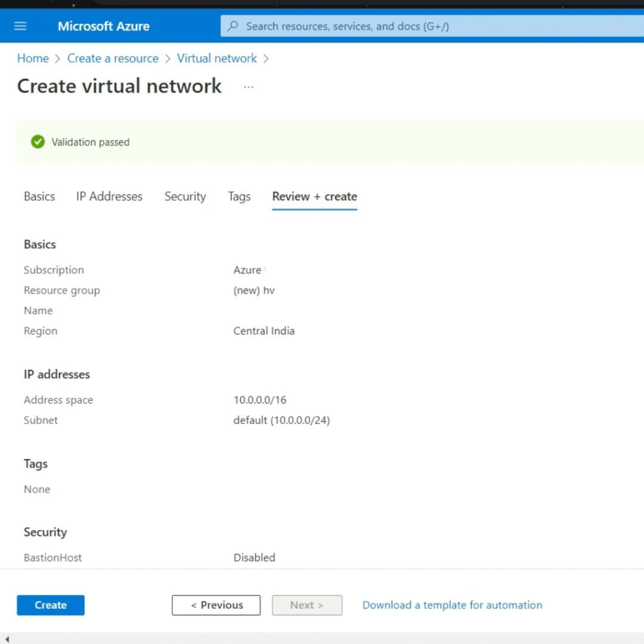Open the Azure portal hamburger menu
644x644 pixels.
coord(20,26)
